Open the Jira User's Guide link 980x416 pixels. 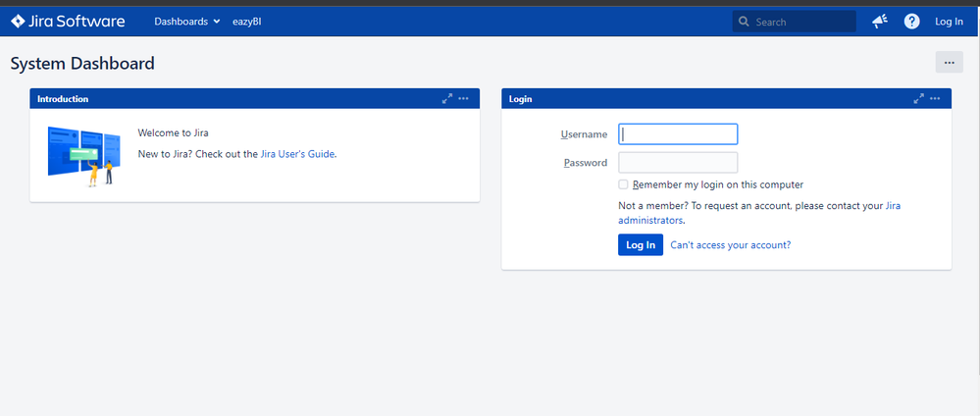[x=297, y=154]
